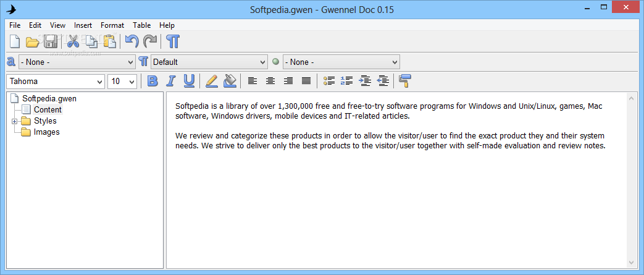This screenshot has height=275, width=644.
Task: Select the Softpedia.gwen root node
Action: click(x=49, y=99)
